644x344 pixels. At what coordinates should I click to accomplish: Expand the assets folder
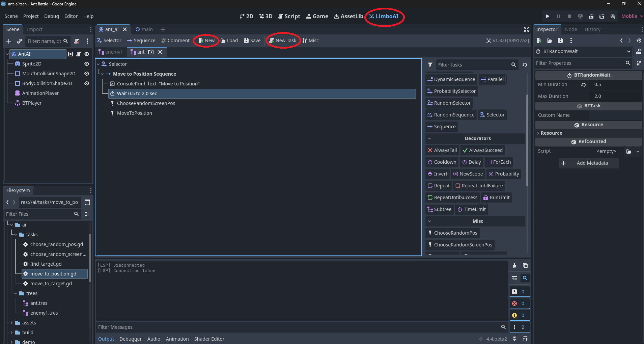pyautogui.click(x=11, y=323)
